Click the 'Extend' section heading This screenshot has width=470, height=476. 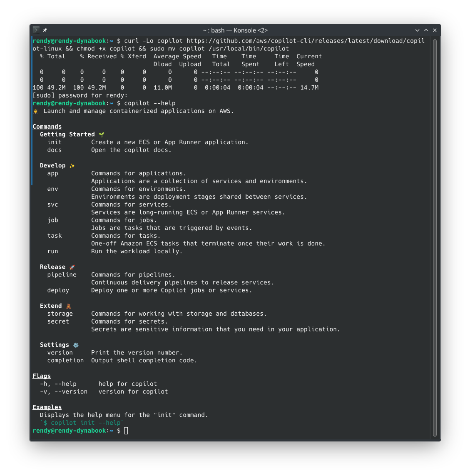(x=51, y=306)
